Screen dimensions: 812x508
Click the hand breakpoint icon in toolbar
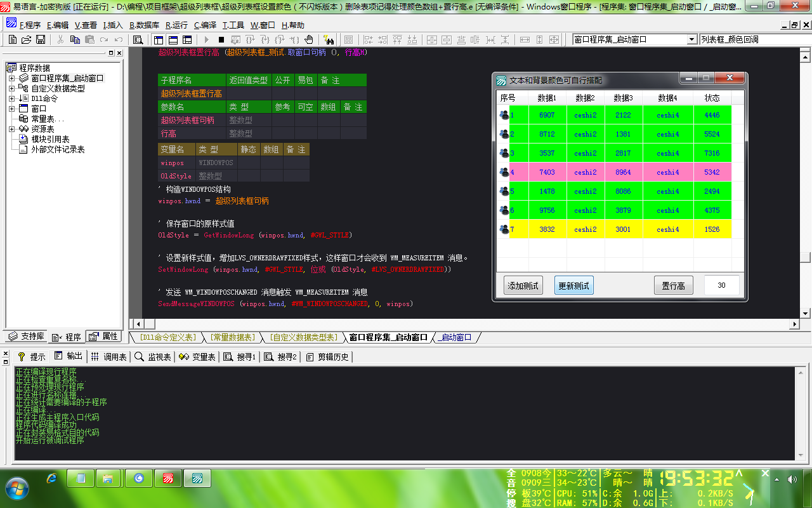click(308, 39)
